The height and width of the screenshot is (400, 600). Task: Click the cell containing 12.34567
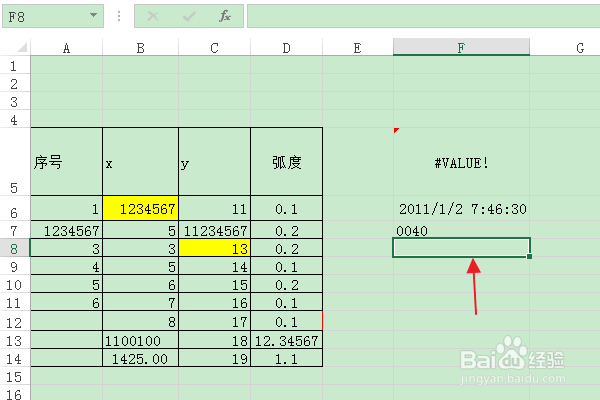tap(286, 340)
